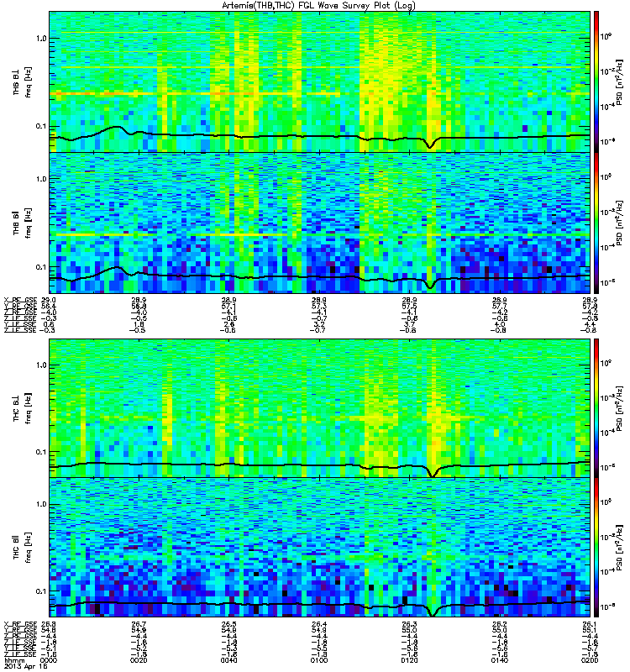Click the 1.0 frequency tick of THB B-perpendicular panel
The width and height of the screenshot is (630, 672).
[40, 39]
